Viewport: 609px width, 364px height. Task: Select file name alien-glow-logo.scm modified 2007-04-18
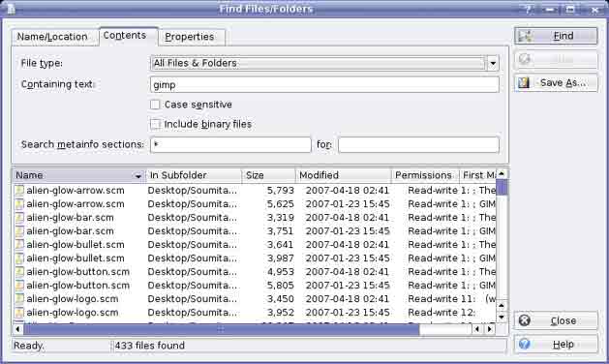73,299
